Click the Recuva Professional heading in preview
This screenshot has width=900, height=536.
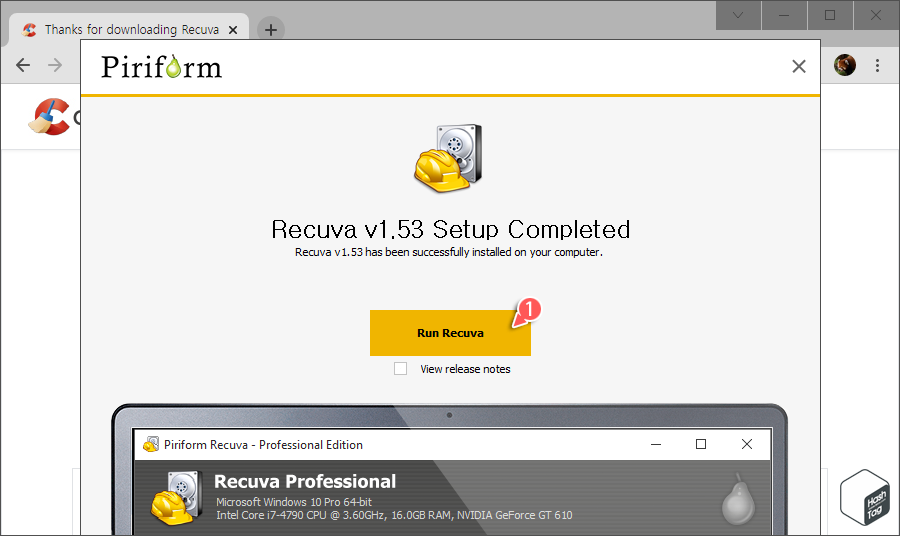[x=305, y=481]
